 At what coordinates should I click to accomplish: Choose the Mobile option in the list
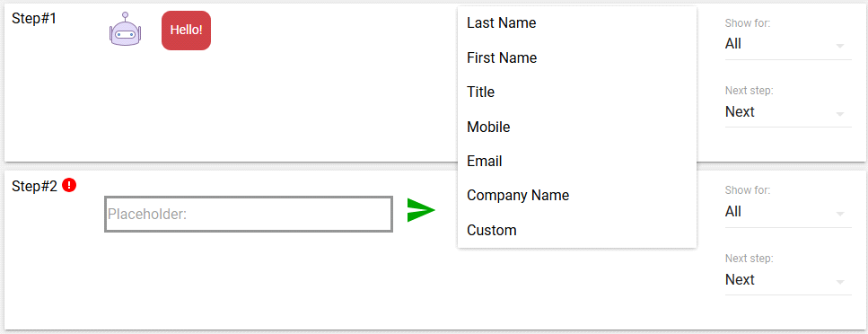(577, 127)
